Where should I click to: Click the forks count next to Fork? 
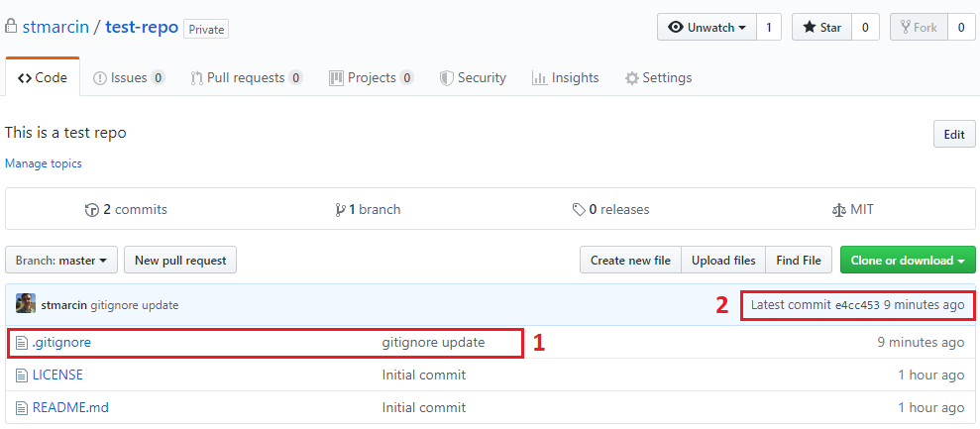960,28
